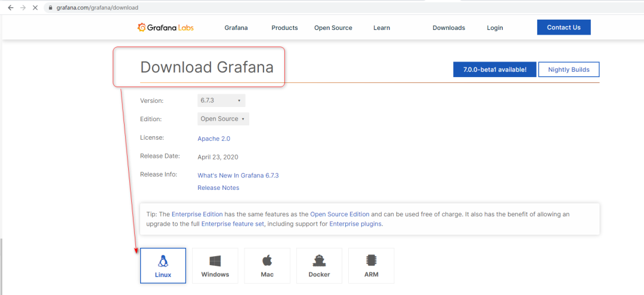Open the Grafana nav menu
Screen dimensions: 644x295
pos(236,28)
